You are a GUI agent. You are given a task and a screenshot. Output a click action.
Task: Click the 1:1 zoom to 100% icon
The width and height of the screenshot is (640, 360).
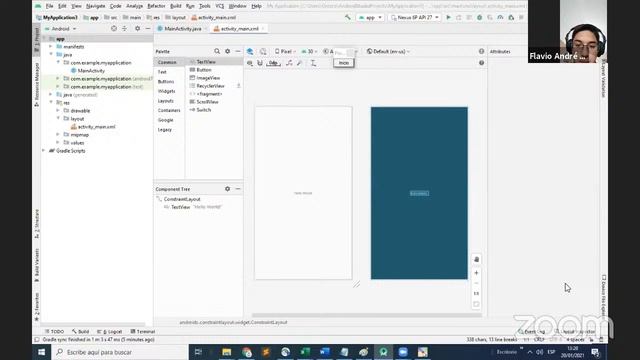(x=476, y=293)
